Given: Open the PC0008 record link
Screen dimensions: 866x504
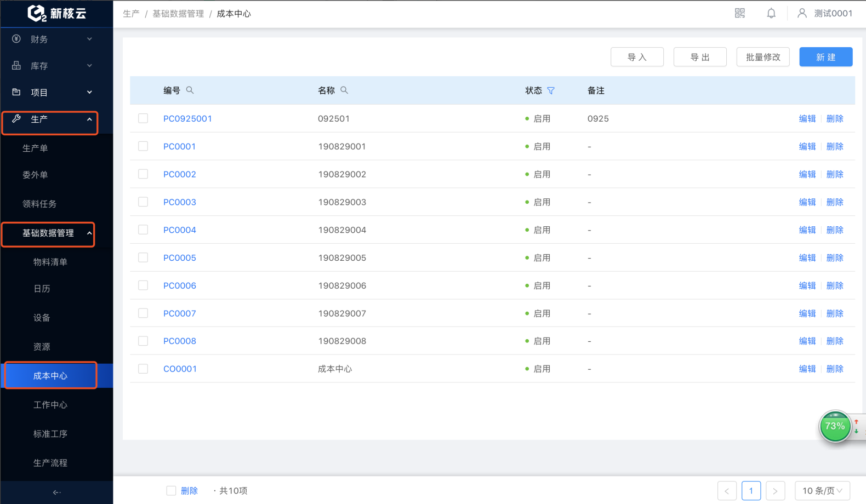Looking at the screenshot, I should [180, 341].
